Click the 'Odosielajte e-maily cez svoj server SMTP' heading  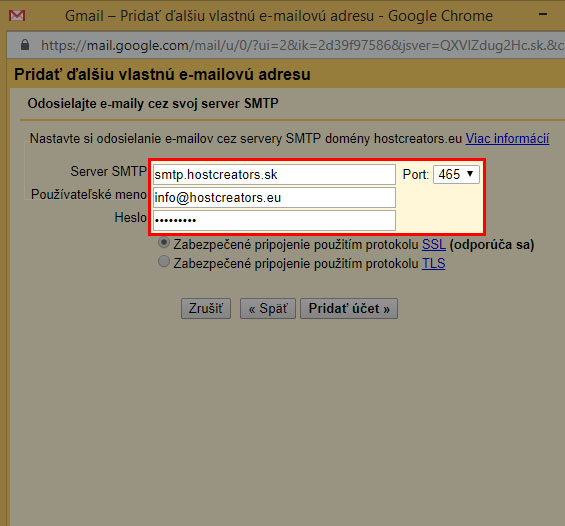click(x=153, y=104)
